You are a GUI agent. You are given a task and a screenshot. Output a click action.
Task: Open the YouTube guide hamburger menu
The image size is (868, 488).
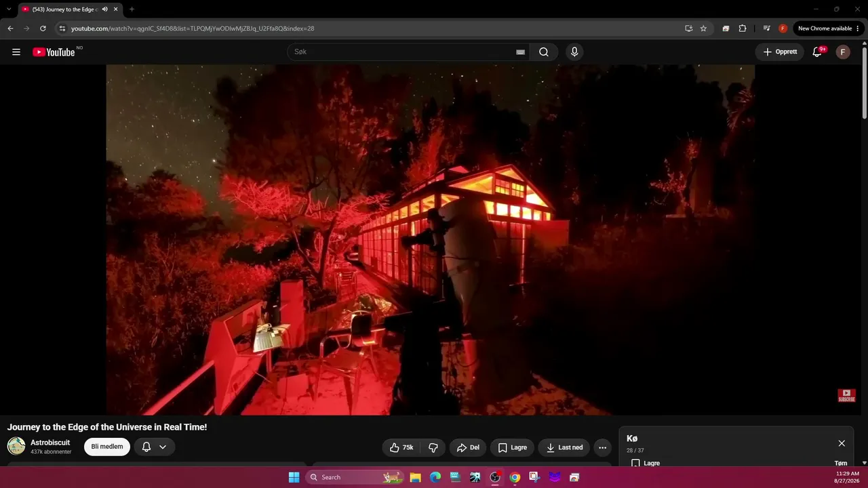(16, 52)
